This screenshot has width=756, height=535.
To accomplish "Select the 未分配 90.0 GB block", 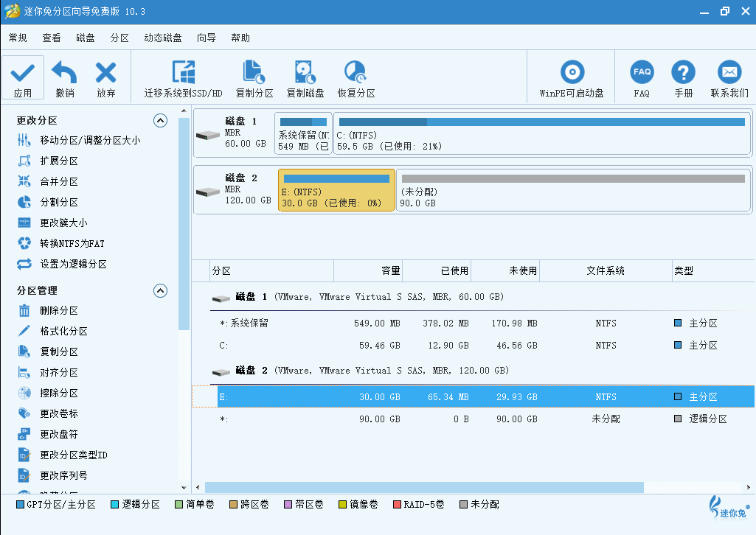I will (x=574, y=190).
